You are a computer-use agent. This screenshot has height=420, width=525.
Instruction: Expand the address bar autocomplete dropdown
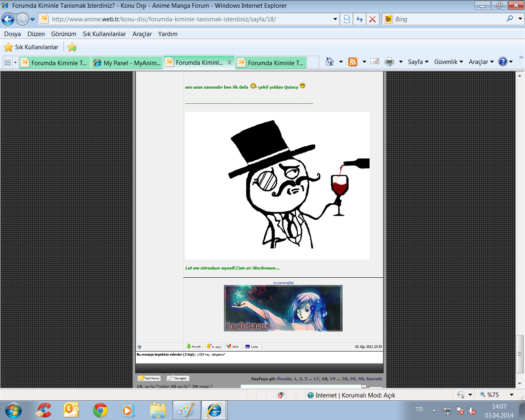(x=335, y=19)
